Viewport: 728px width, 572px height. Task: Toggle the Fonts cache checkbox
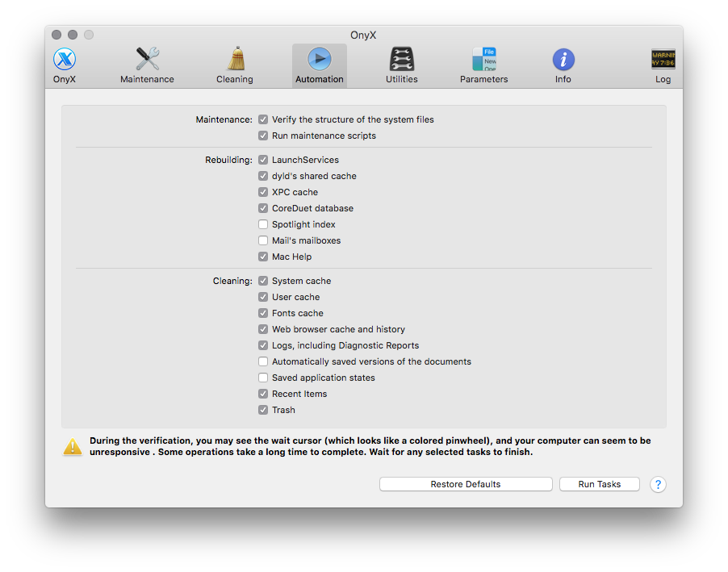click(x=263, y=313)
